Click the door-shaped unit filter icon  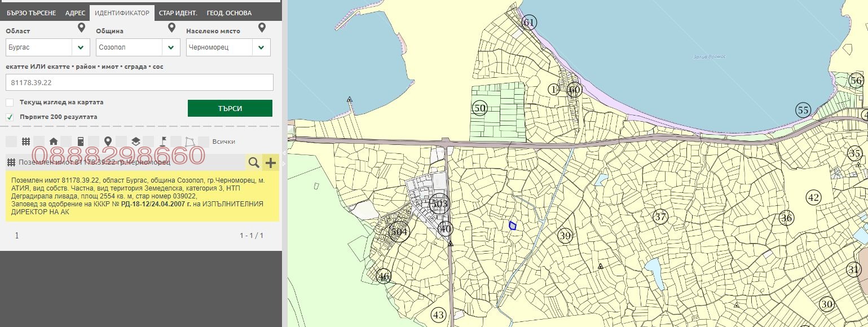coord(81,142)
